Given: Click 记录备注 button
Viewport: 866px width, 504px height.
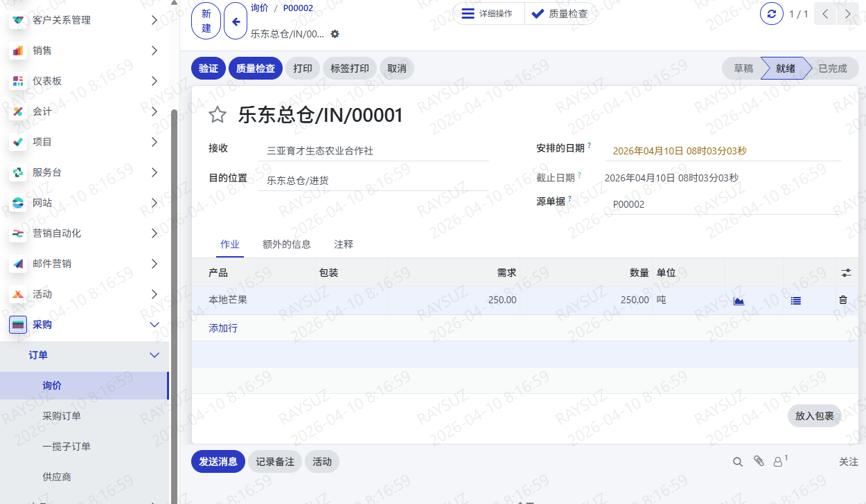Looking at the screenshot, I should pyautogui.click(x=275, y=462).
